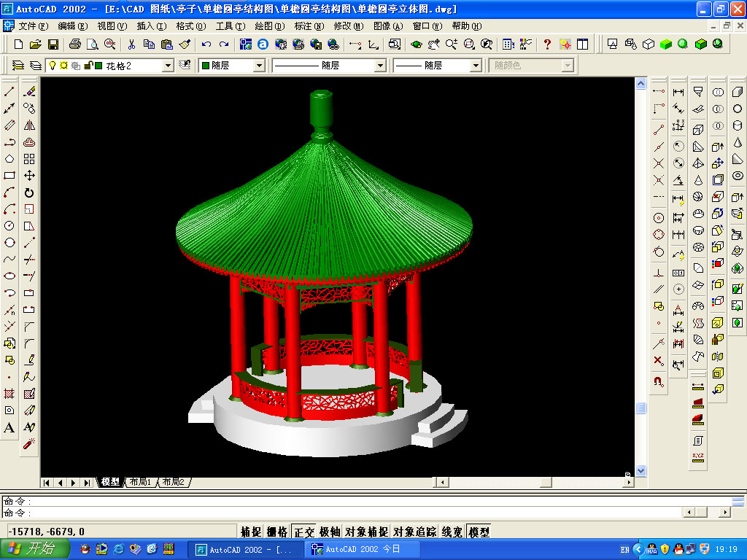
Task: Switch to the 布局2 layout tab
Action: pos(173,482)
